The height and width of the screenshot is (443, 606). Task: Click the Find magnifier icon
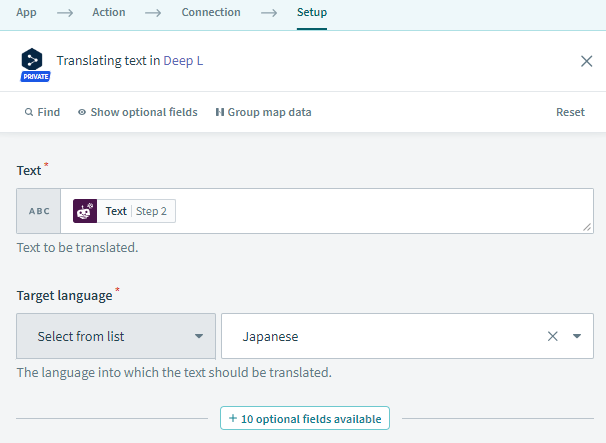[29, 112]
